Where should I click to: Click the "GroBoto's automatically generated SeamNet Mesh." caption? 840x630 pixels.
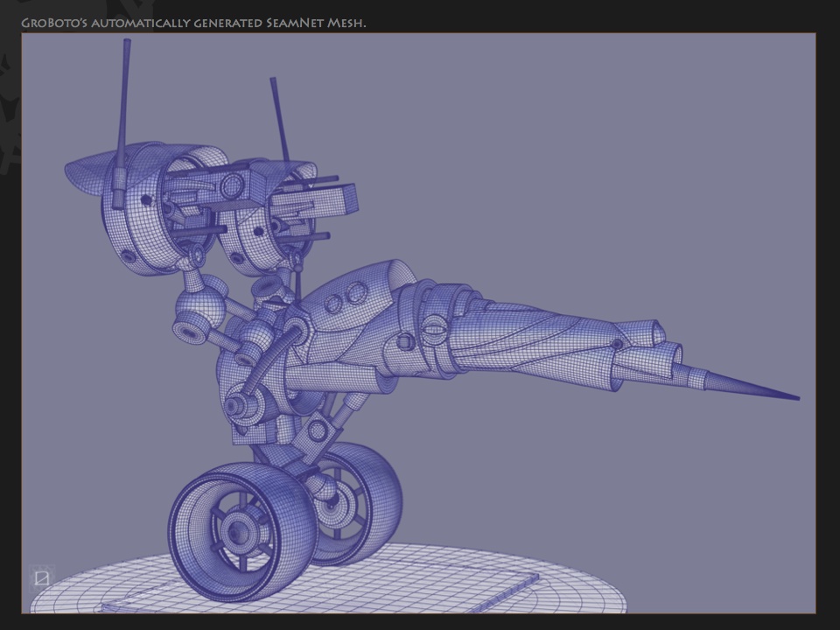click(x=193, y=23)
